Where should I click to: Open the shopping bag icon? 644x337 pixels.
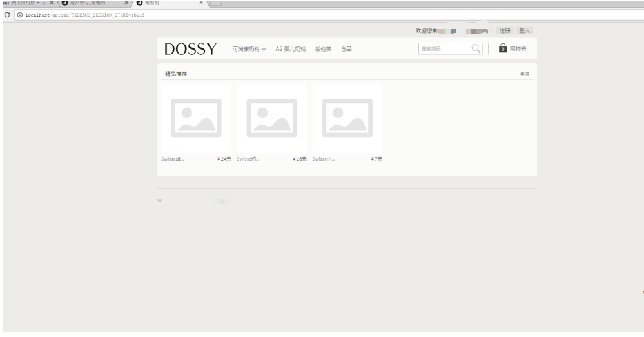(502, 48)
